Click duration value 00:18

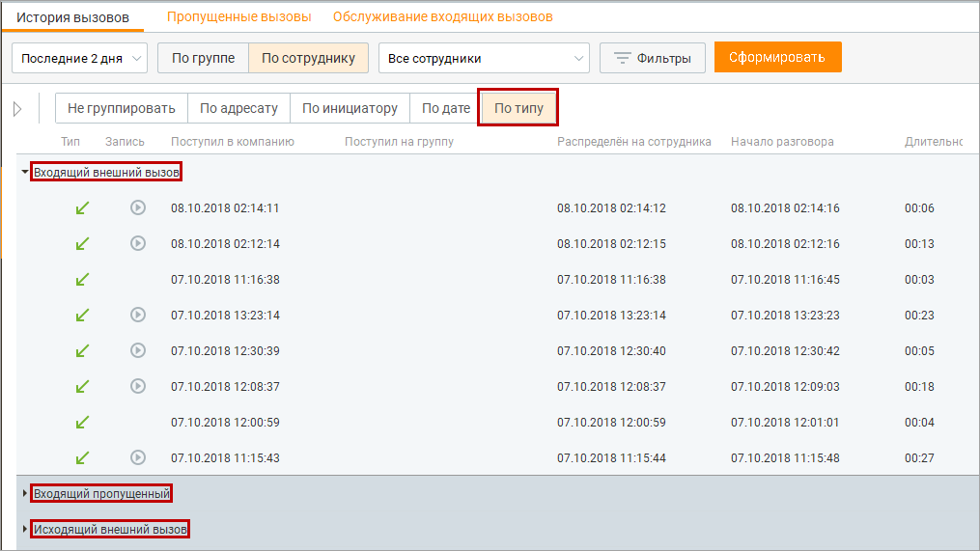click(x=919, y=387)
